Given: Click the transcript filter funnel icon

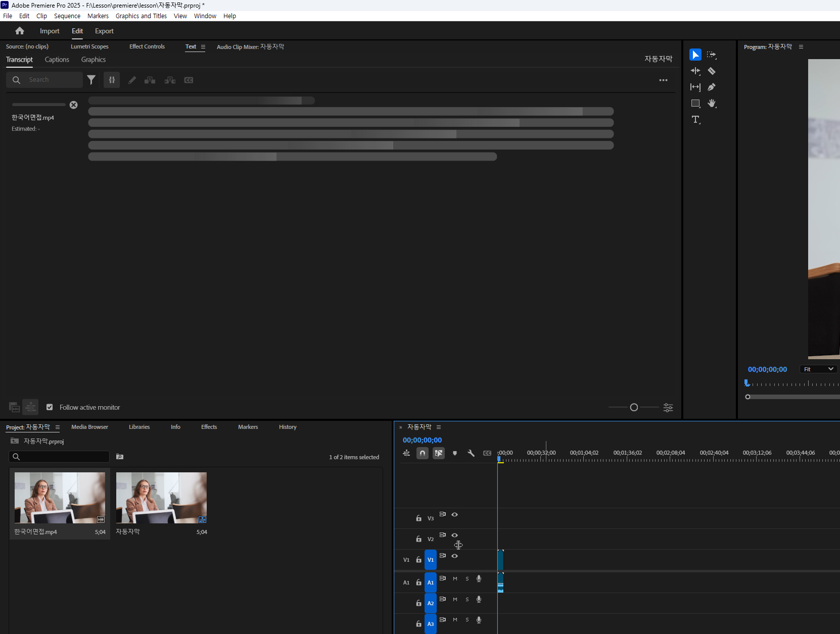Looking at the screenshot, I should (91, 80).
